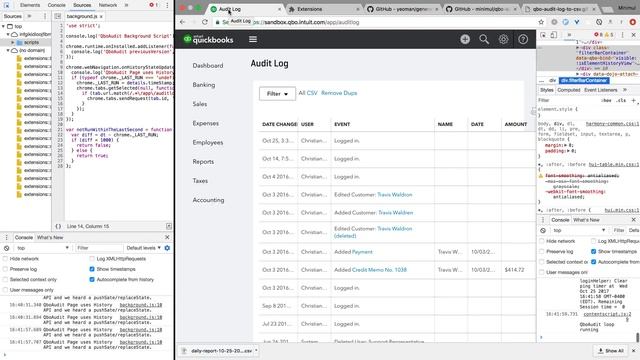Click the browser back arrow
Image resolution: width=640 pixels, height=360 pixels.
pyautogui.click(x=182, y=22)
